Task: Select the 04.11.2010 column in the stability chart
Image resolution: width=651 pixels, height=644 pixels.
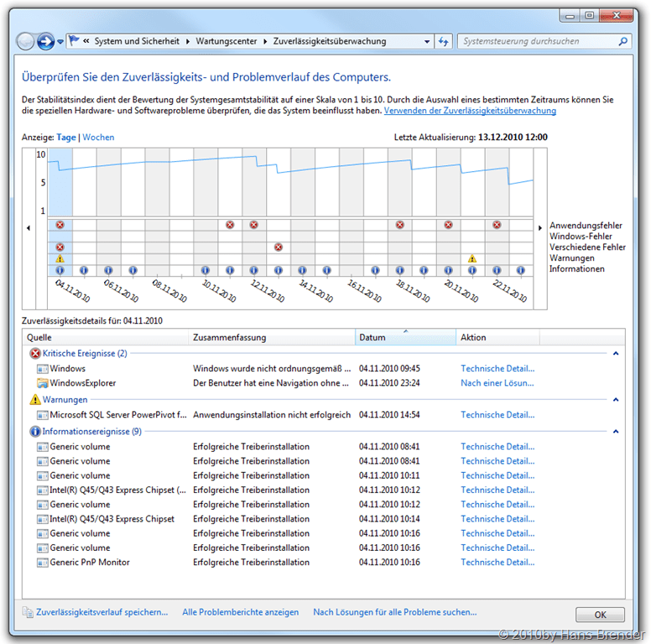Action: point(60,183)
